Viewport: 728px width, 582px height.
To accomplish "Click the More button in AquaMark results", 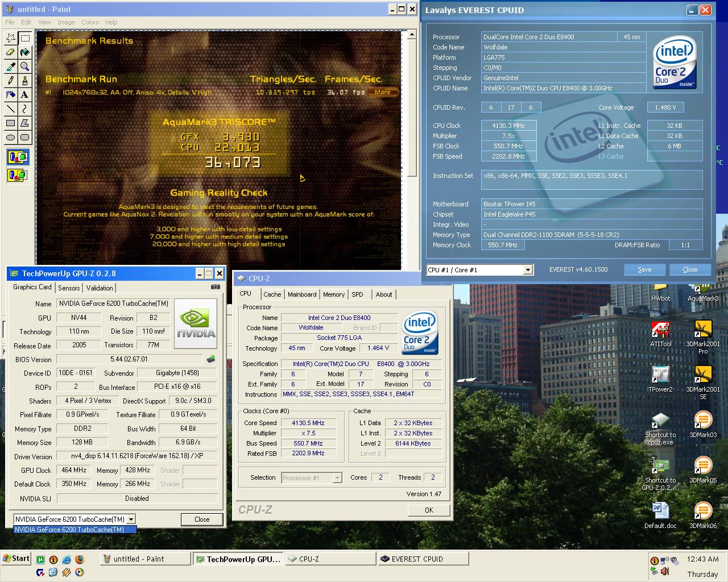I will pyautogui.click(x=382, y=92).
